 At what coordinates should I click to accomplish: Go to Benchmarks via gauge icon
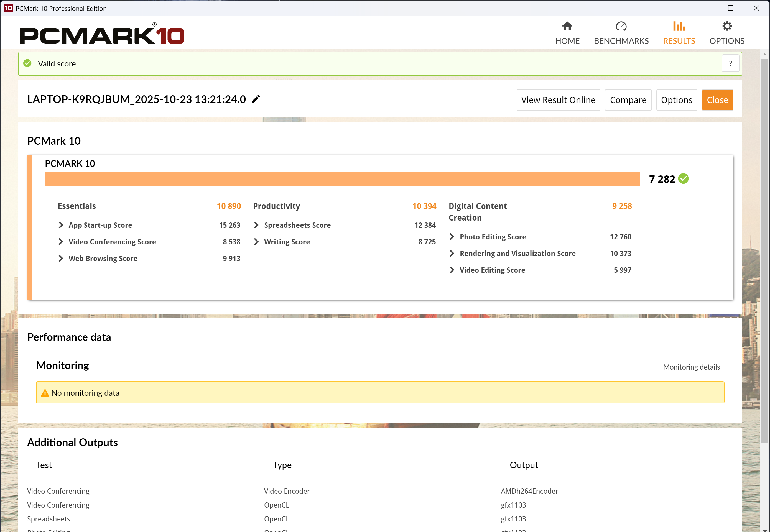click(x=621, y=26)
